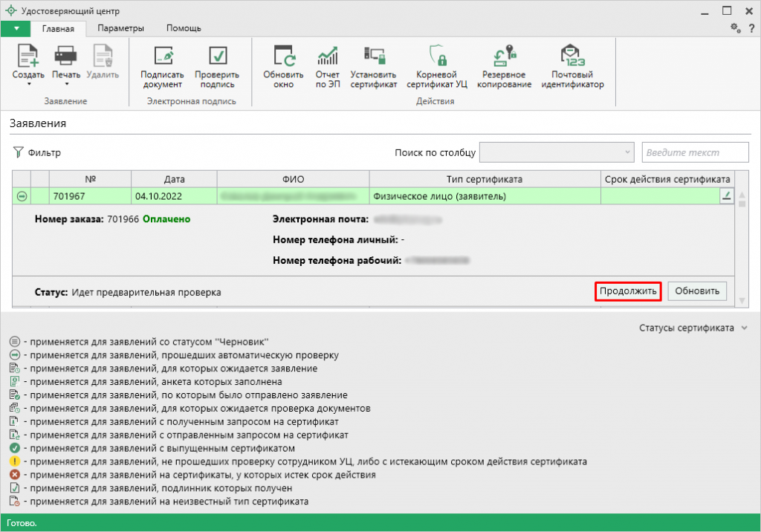Click the Verify signature icon
The image size is (761, 532).
pyautogui.click(x=217, y=56)
